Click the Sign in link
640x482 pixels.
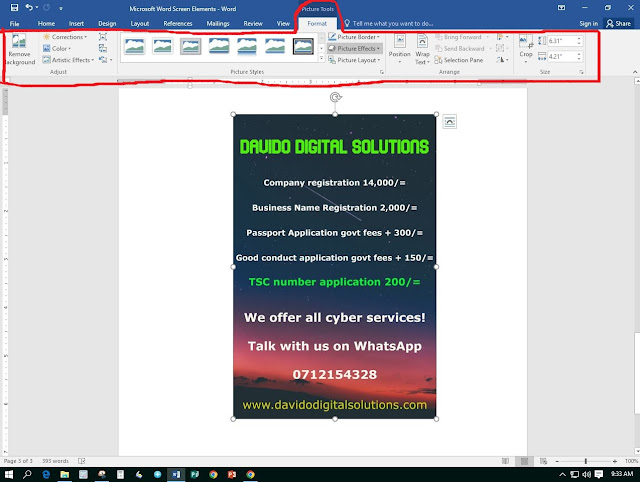588,24
